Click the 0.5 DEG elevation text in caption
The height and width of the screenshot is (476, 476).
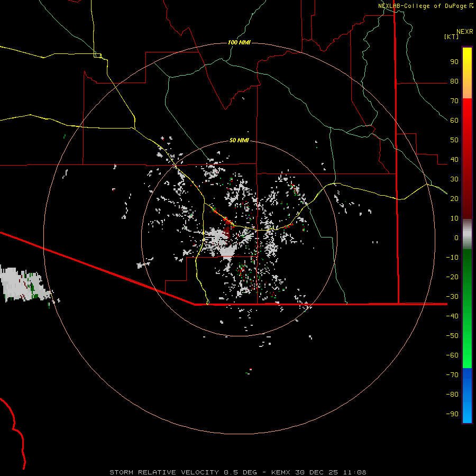[240, 472]
